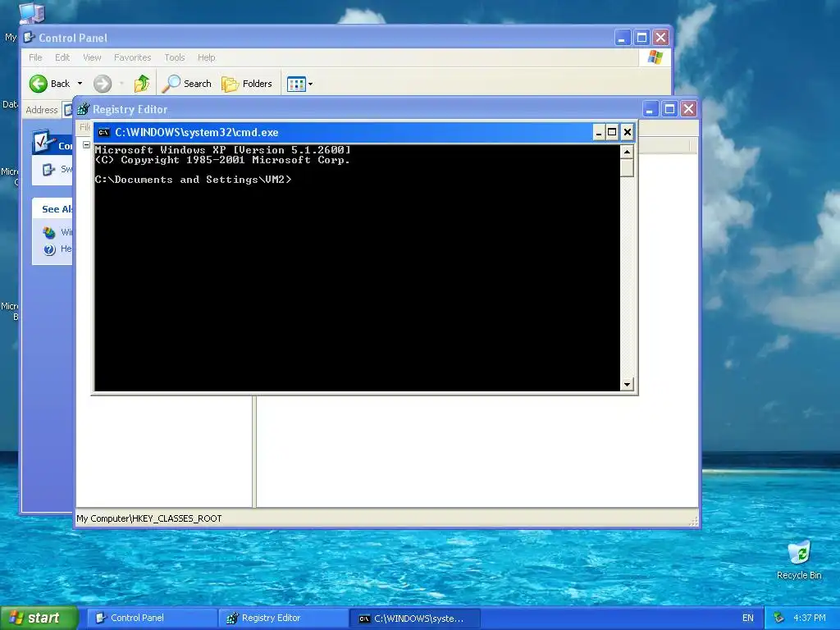Open the Back history dropdown arrow
The height and width of the screenshot is (630, 840).
click(80, 84)
